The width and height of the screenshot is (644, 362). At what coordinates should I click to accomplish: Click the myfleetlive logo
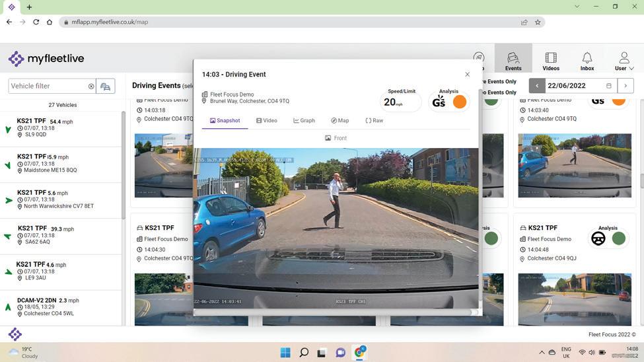pyautogui.click(x=46, y=59)
